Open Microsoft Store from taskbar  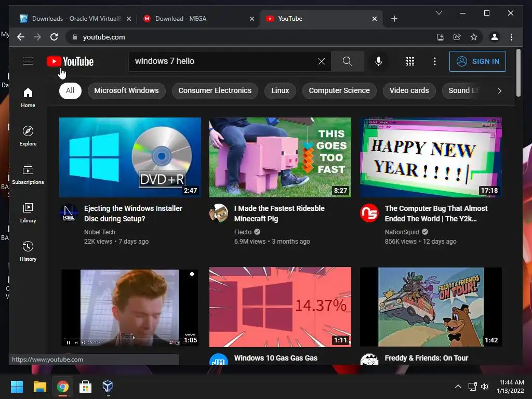point(85,386)
